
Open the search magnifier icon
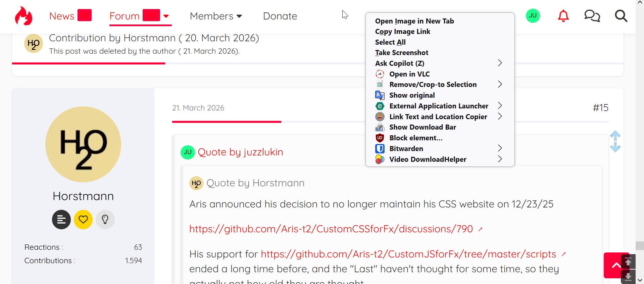click(x=621, y=16)
